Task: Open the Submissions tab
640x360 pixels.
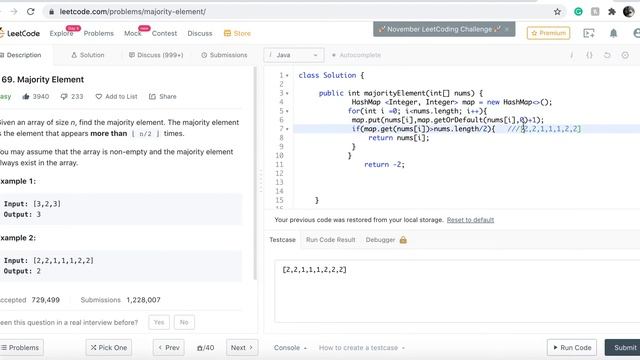Action: pos(224,55)
